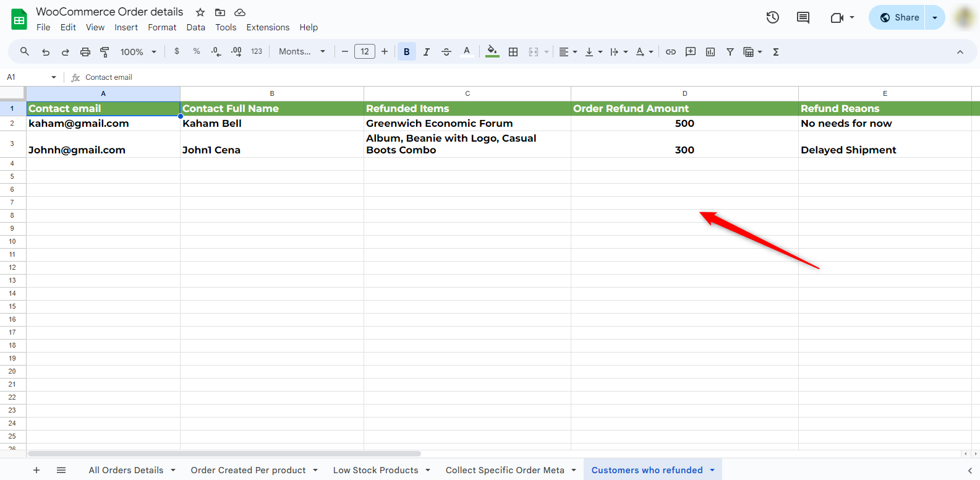
Task: Click the video call camera icon
Action: (x=837, y=17)
